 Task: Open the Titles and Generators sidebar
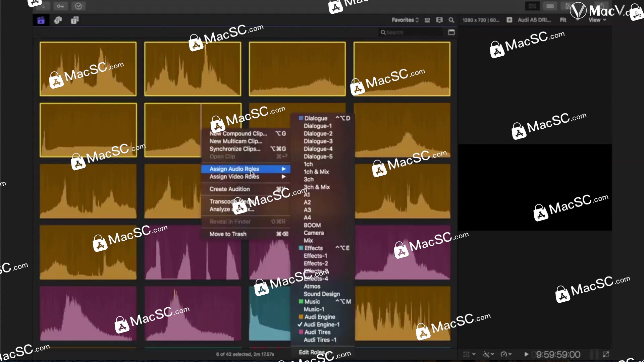tap(75, 20)
